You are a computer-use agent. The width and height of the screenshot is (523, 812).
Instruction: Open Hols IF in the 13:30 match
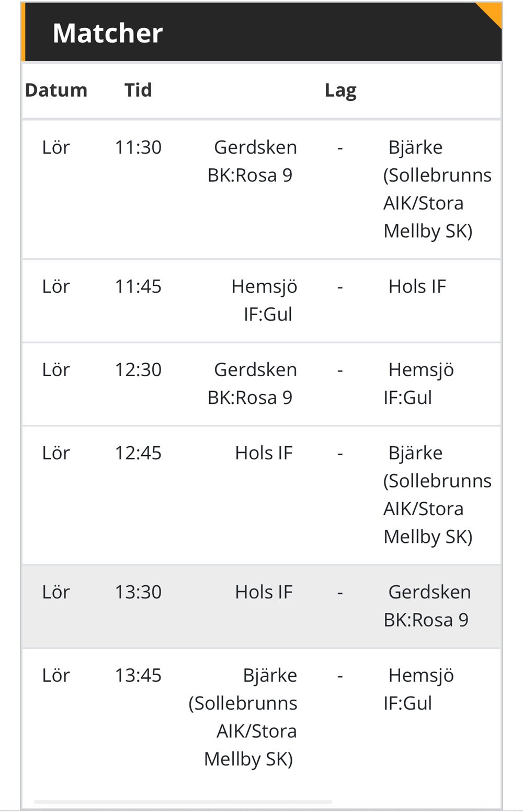click(264, 592)
